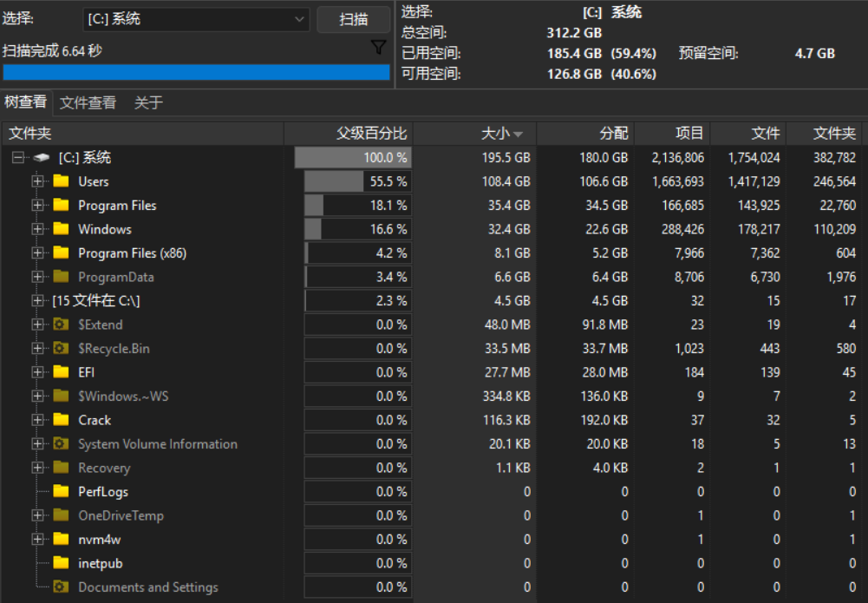Click the OneDriveTemp folder icon
868x603 pixels.
61,515
